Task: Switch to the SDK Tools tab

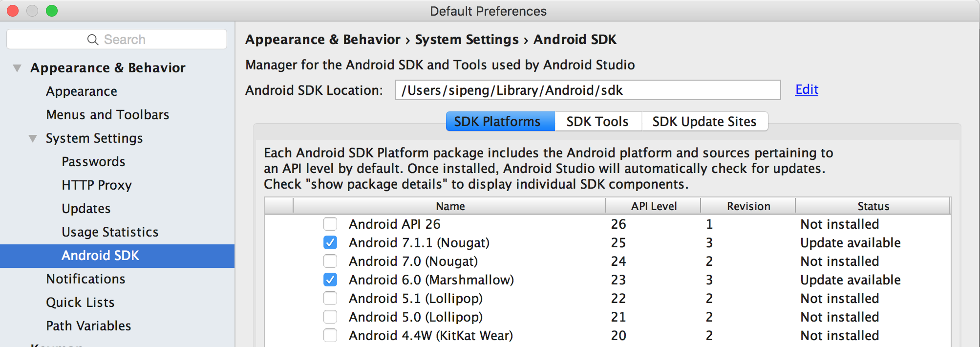Action: click(x=597, y=121)
